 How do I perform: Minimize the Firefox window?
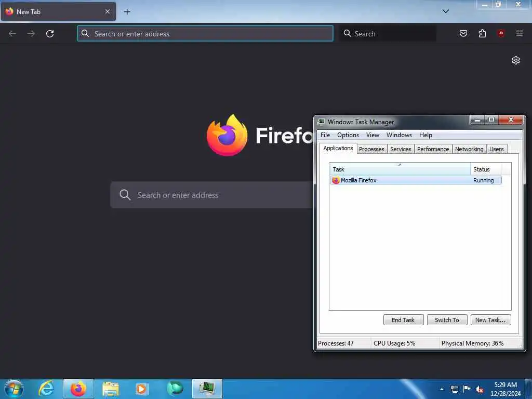[x=485, y=4]
